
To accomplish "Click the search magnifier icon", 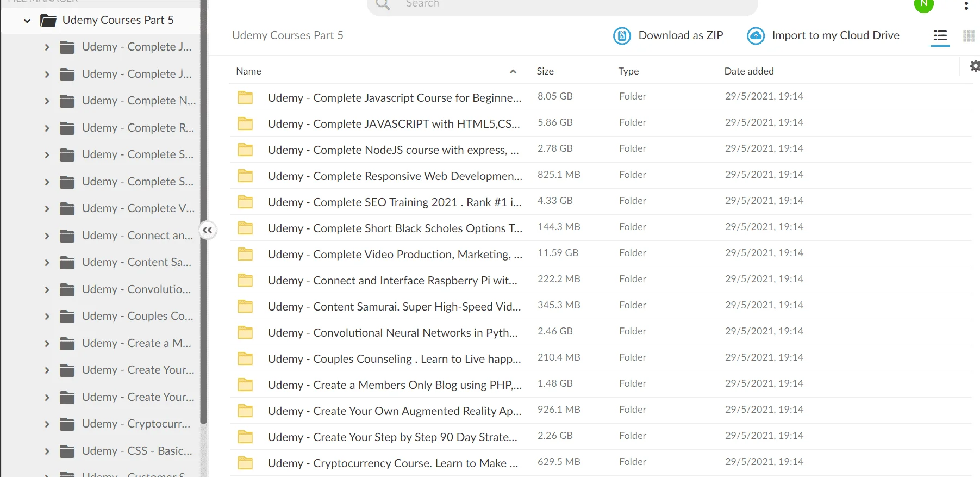I will [383, 4].
